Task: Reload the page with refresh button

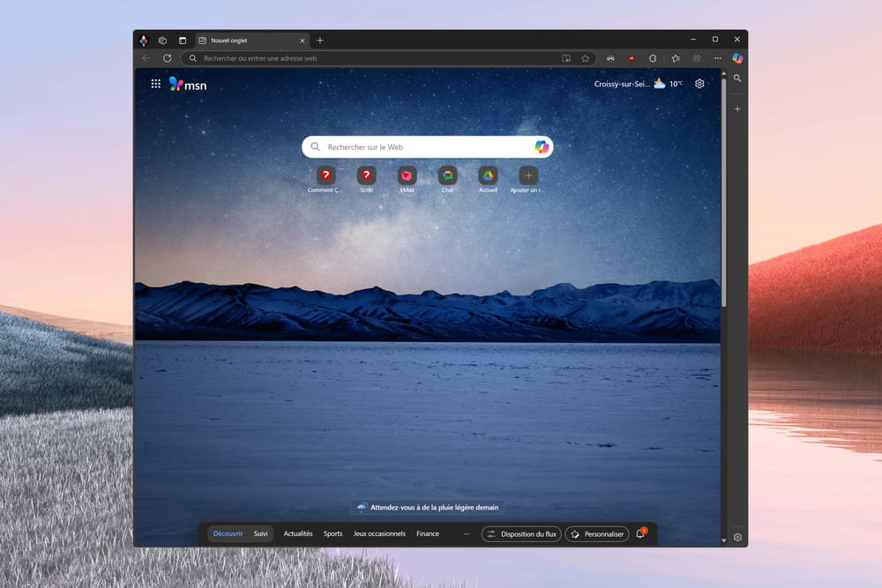Action: (167, 58)
